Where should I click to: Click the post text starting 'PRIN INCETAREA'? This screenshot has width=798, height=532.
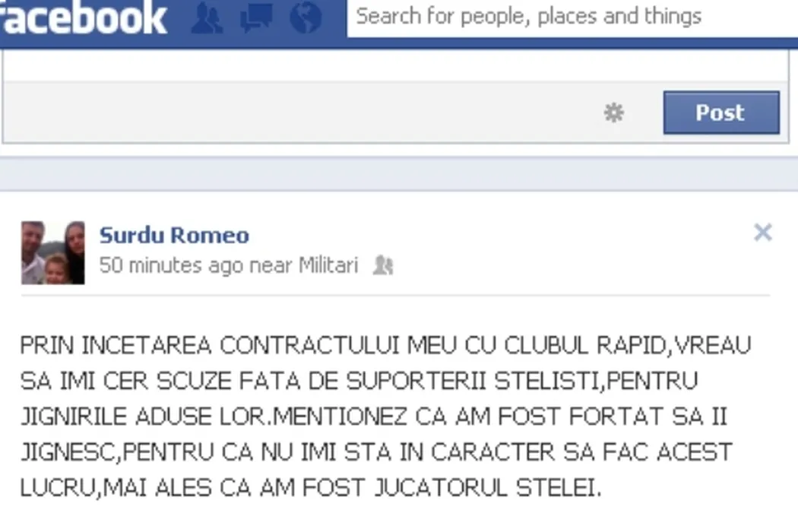point(386,416)
